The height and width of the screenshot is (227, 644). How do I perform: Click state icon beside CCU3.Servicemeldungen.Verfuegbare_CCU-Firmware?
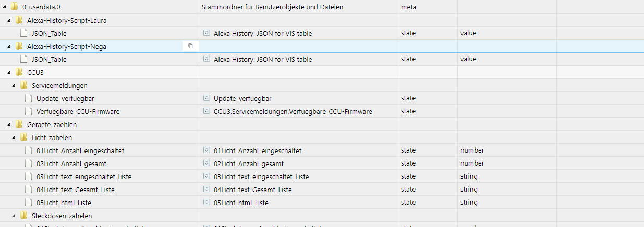click(x=207, y=111)
